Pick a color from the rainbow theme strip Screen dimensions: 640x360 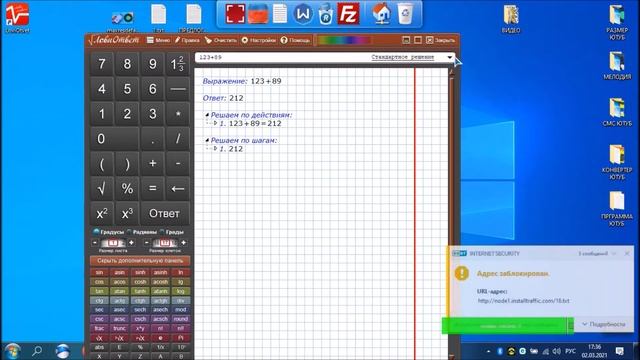pos(344,40)
